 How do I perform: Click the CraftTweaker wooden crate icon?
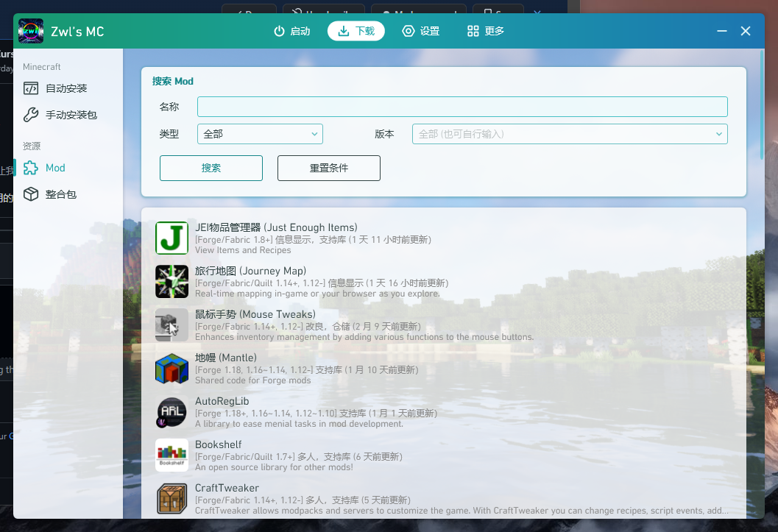[171, 499]
